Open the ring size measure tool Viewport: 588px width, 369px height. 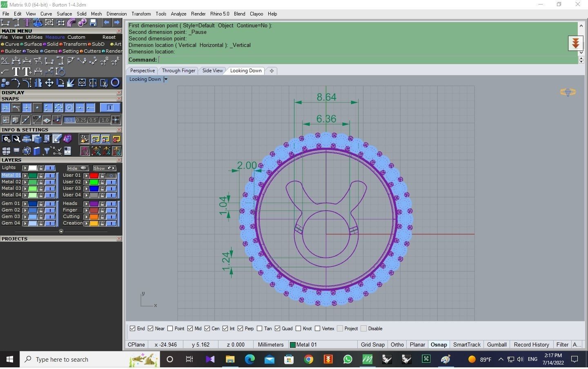(60, 71)
